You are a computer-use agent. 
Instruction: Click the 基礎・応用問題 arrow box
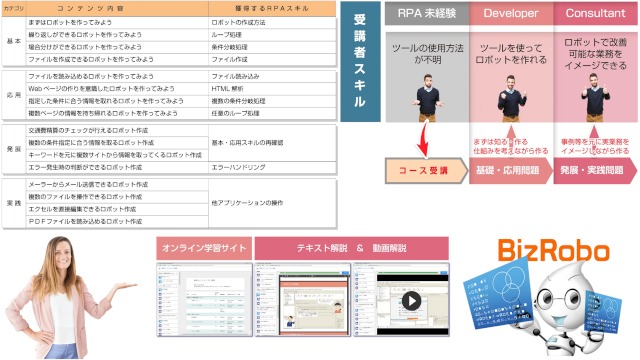click(510, 171)
